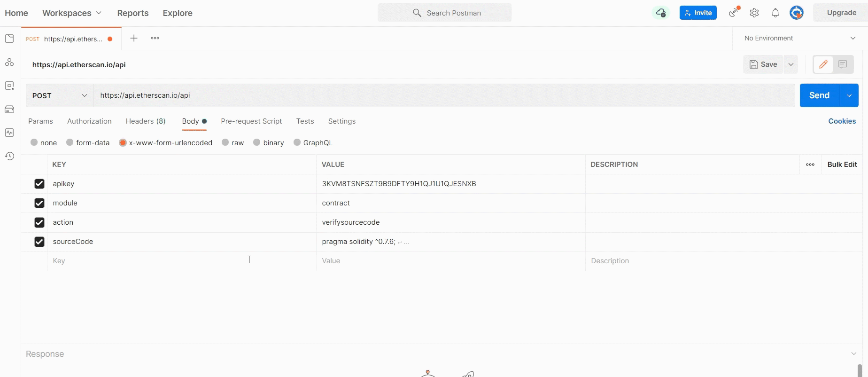Viewport: 868px width, 377px height.
Task: Close the unsaved request tab dot
Action: tap(110, 39)
